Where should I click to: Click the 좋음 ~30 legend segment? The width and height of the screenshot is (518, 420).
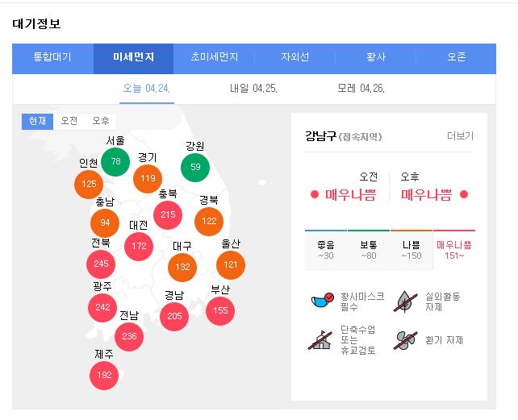(x=326, y=250)
